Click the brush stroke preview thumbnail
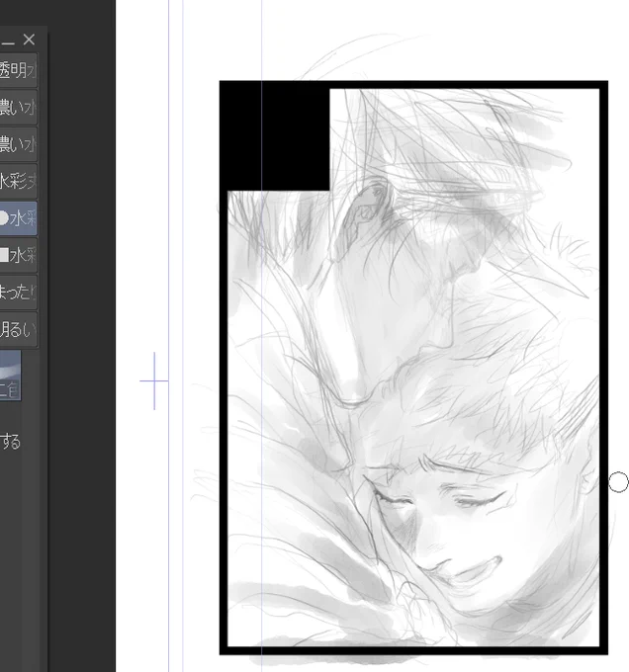 (10, 376)
